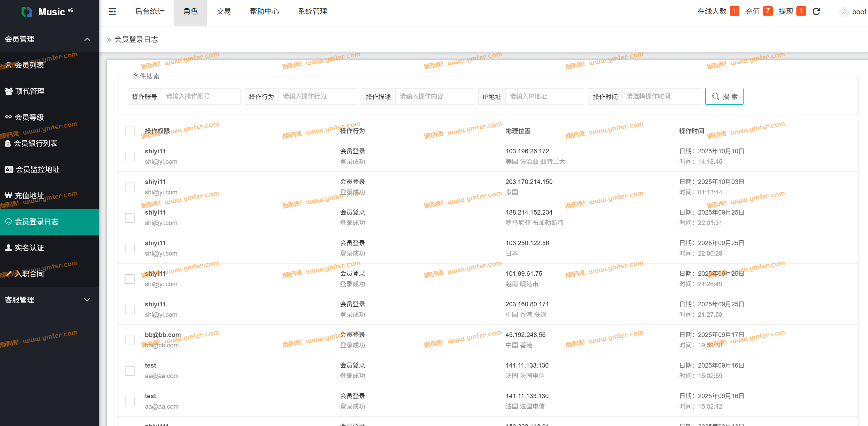This screenshot has height=426, width=868.
Task: Open 会员监控地址 ID card icon item
Action: pos(9,169)
